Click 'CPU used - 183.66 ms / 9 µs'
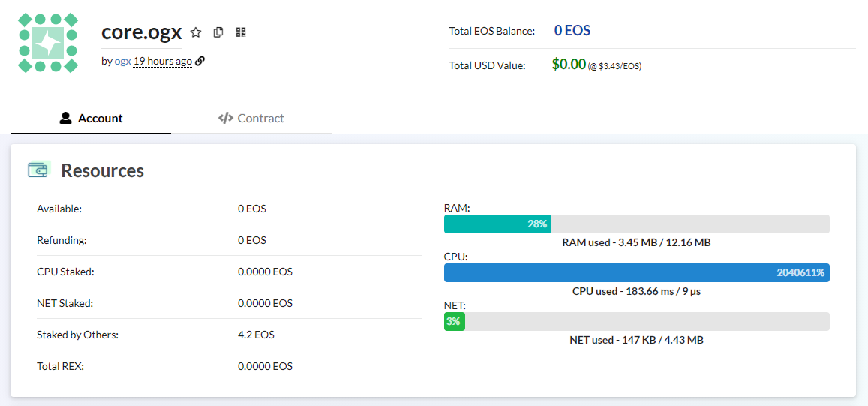 pyautogui.click(x=637, y=291)
